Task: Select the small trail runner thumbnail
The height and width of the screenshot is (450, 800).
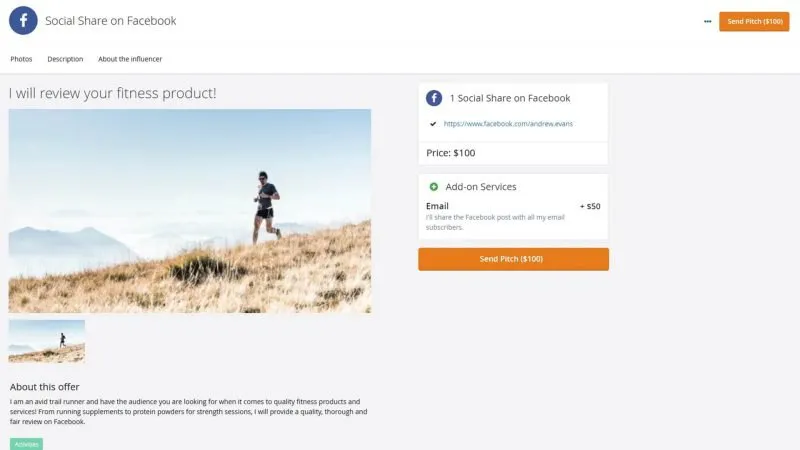Action: 47,341
